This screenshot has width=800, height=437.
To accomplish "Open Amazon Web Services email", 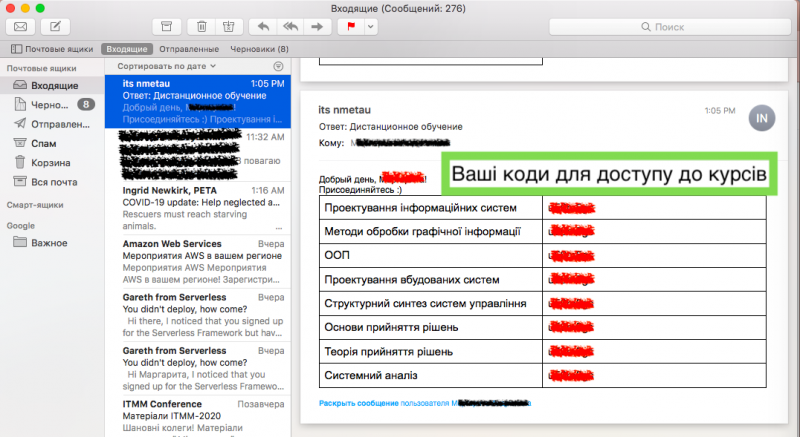I will click(198, 262).
